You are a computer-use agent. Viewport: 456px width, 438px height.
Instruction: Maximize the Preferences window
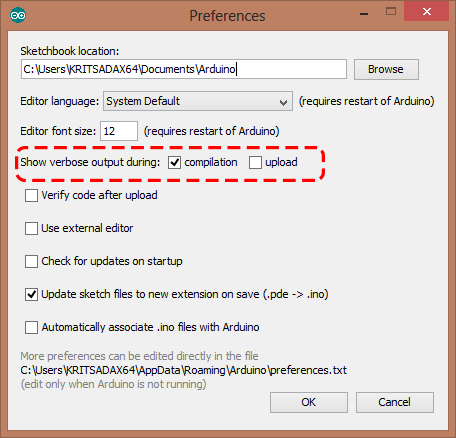tap(391, 12)
